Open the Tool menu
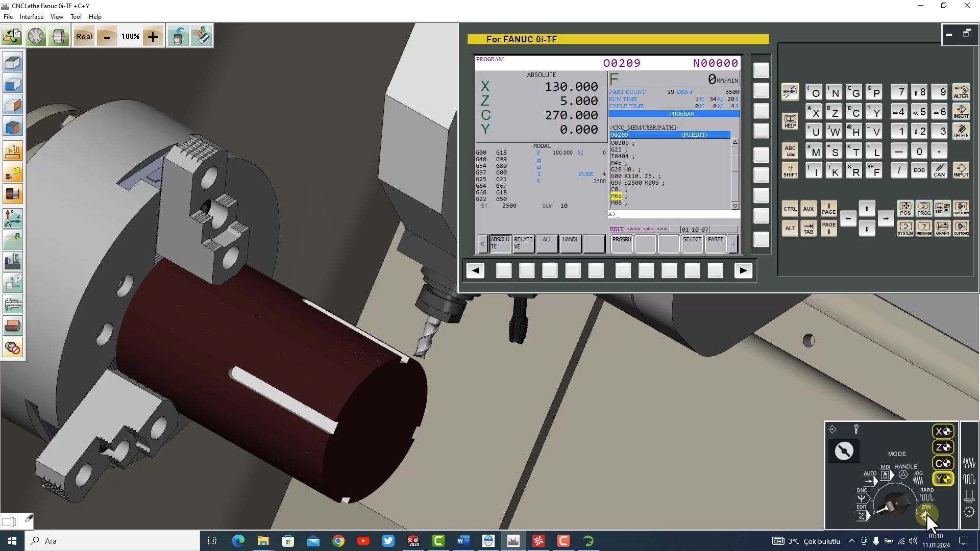980x551 pixels. [x=76, y=17]
